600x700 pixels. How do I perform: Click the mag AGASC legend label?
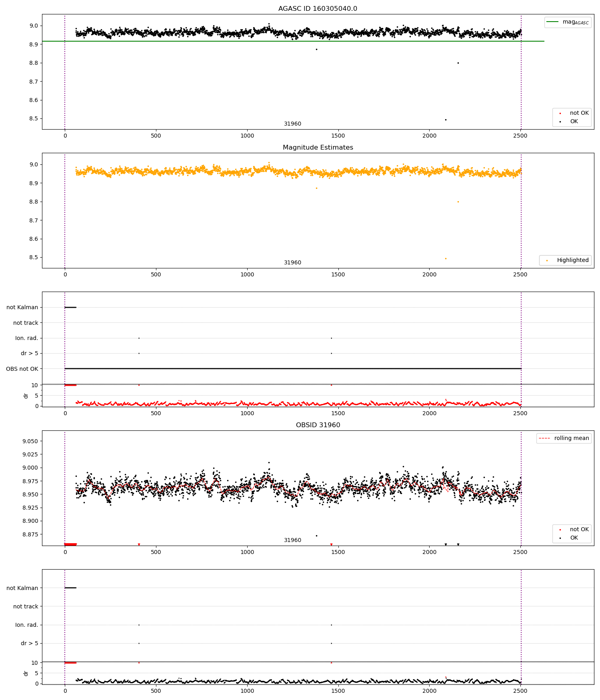point(576,22)
